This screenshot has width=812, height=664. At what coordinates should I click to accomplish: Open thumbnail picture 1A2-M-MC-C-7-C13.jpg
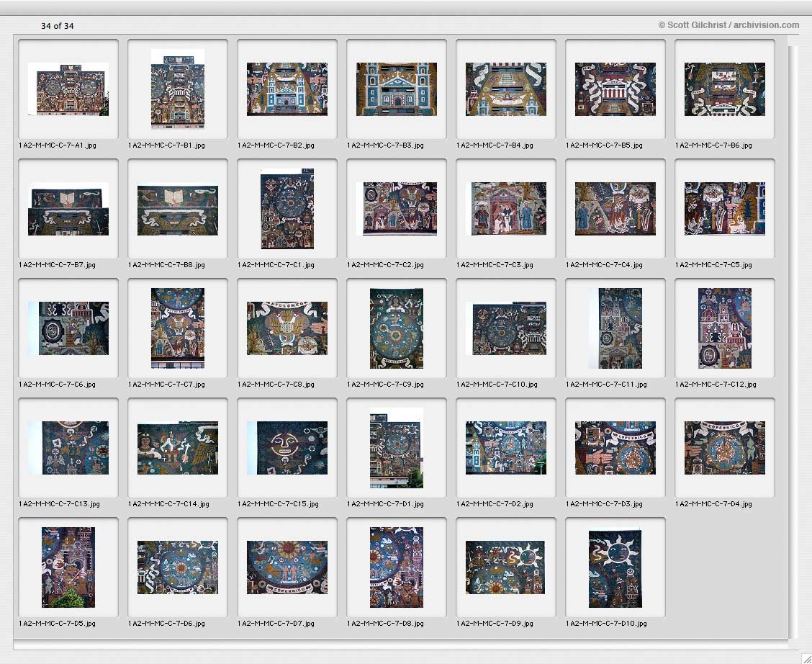[x=68, y=448]
